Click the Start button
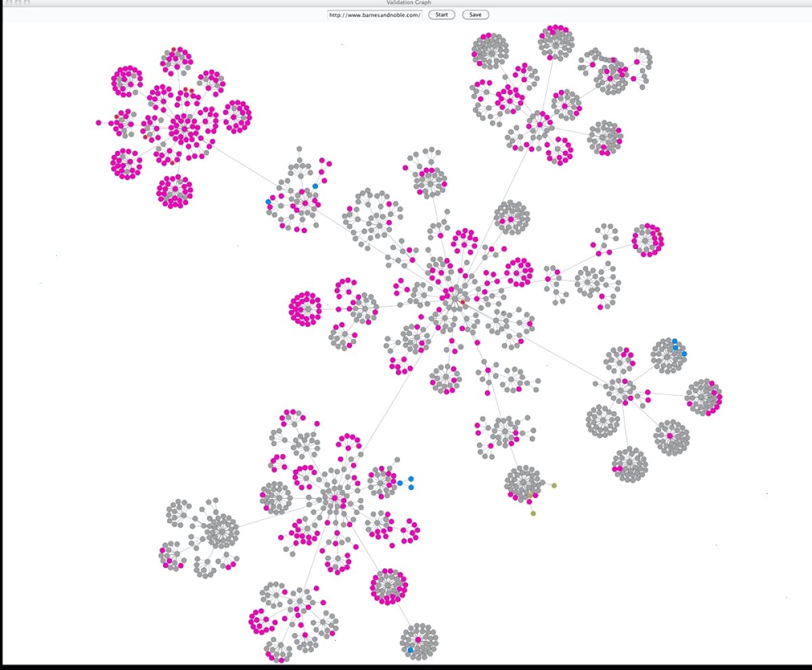The width and height of the screenshot is (812, 670). click(442, 14)
